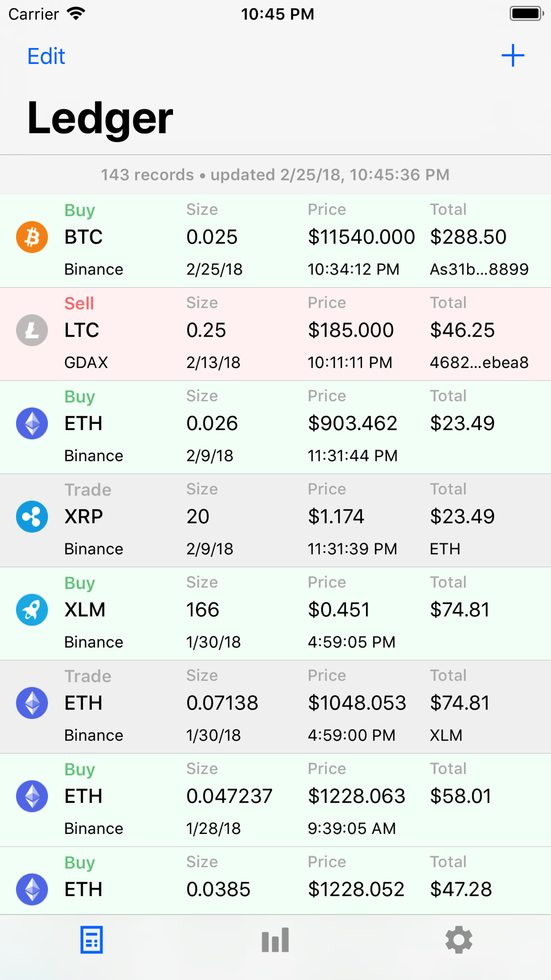Tap transaction ID 4682...ebea8

coord(479,362)
